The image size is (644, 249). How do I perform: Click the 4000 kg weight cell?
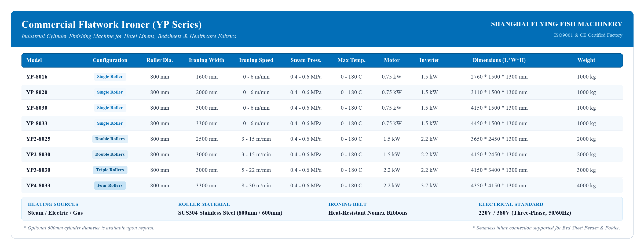(x=586, y=185)
